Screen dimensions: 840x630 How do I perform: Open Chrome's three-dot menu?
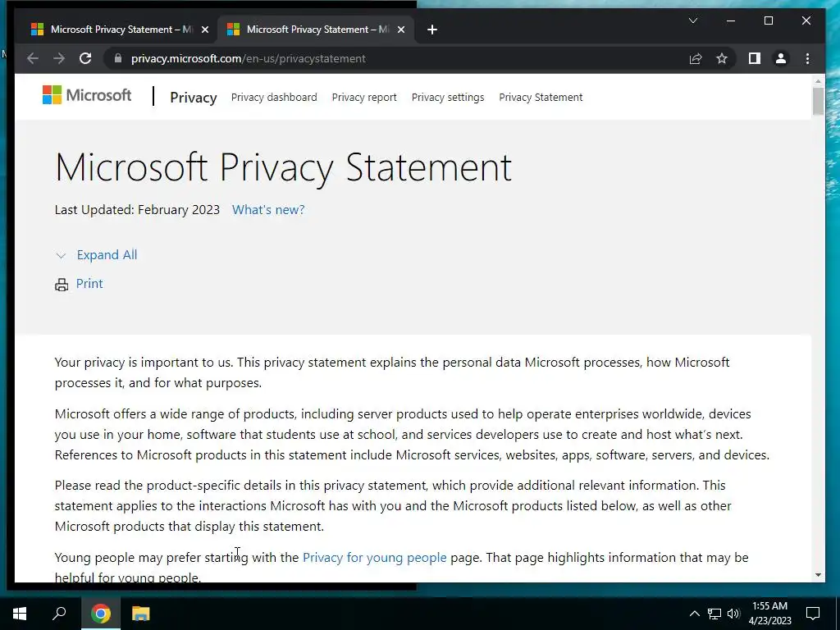click(x=807, y=58)
